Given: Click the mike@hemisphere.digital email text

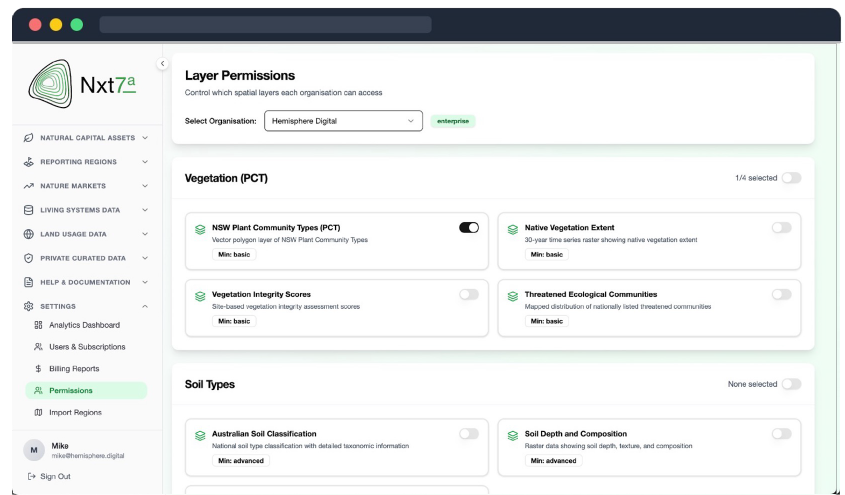Looking at the screenshot, I should 88,456.
